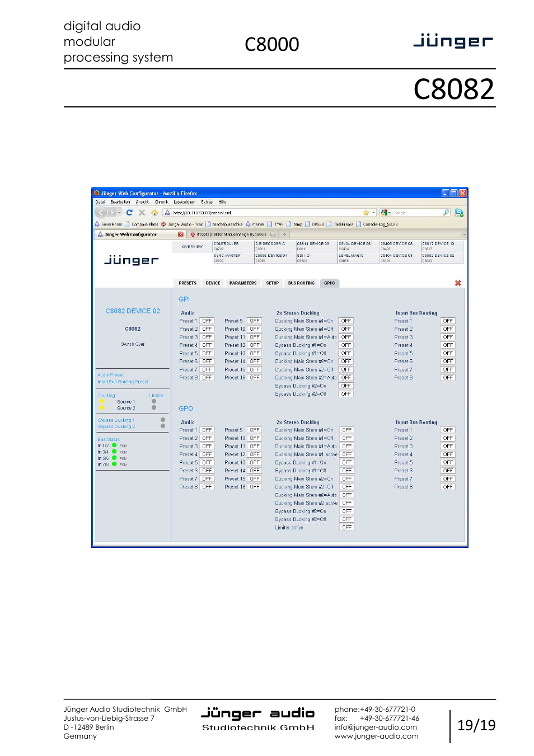This screenshot has height=756, width=534.
Task: Open the DP568 bookmark
Action: (315, 224)
